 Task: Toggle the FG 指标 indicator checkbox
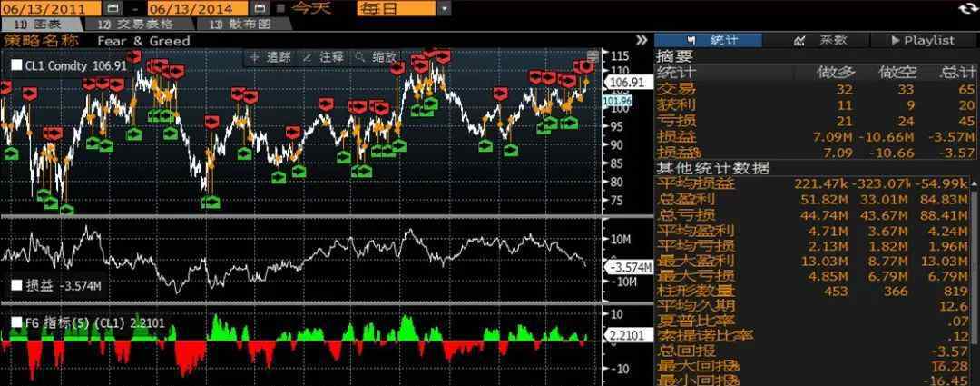[15, 322]
